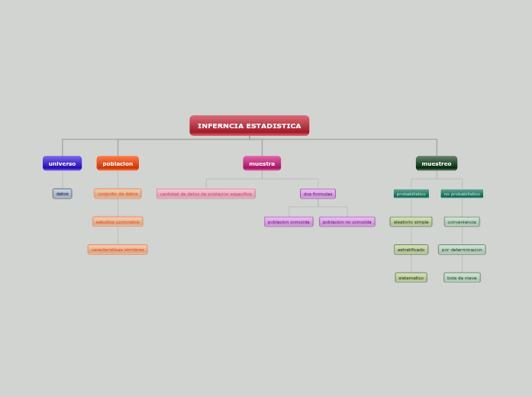Image resolution: width=532 pixels, height=397 pixels.
Task: Select the probabilistico node
Action: click(411, 194)
